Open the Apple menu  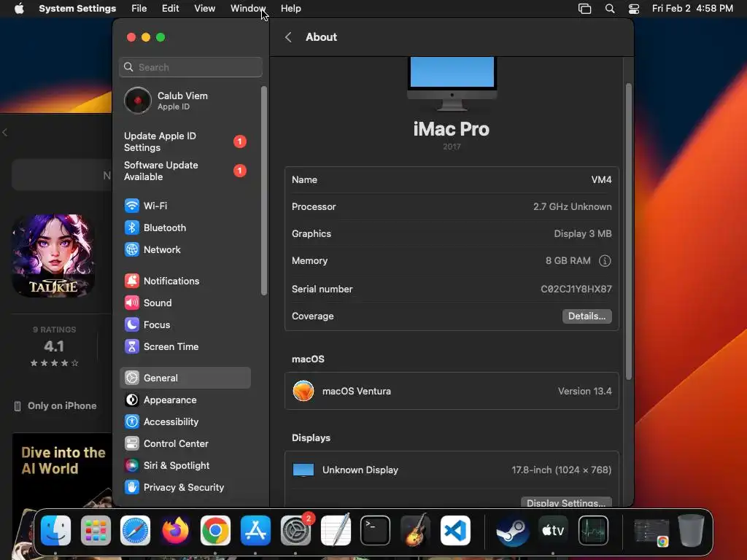(19, 9)
